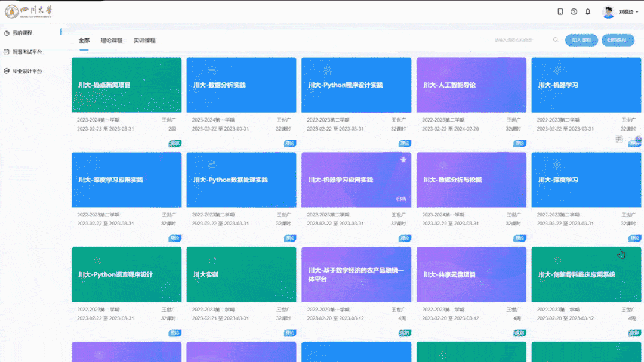This screenshot has width=644, height=362.
Task: Click the search magnifier icon
Action: (556, 40)
